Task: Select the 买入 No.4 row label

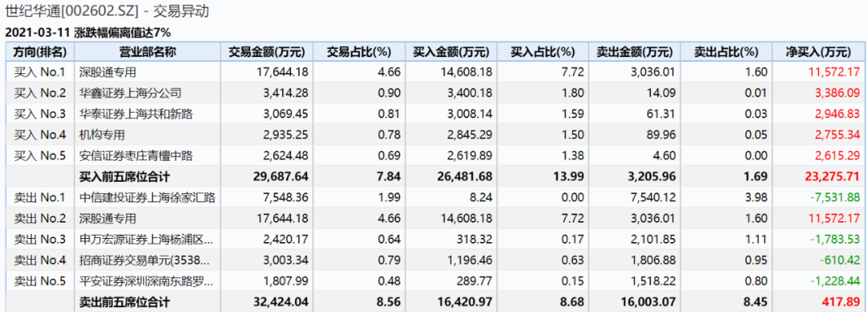Action: click(x=39, y=134)
